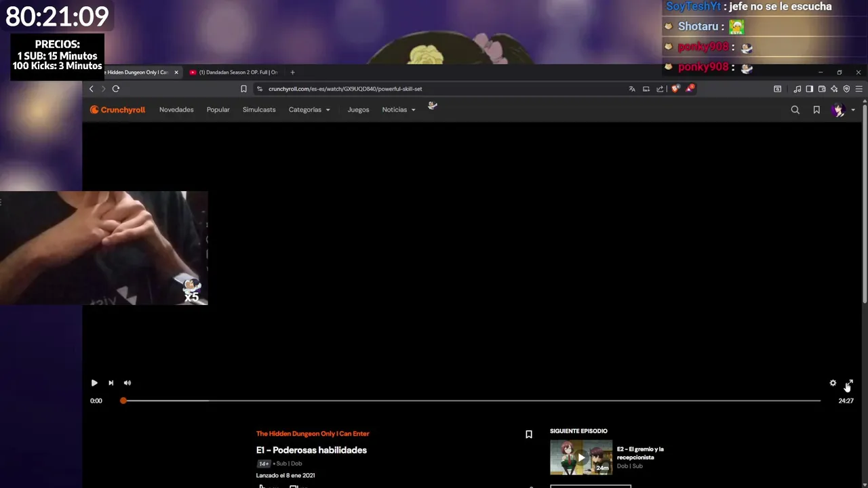Click the 14+ rating badge
The image size is (868, 488).
click(x=264, y=464)
